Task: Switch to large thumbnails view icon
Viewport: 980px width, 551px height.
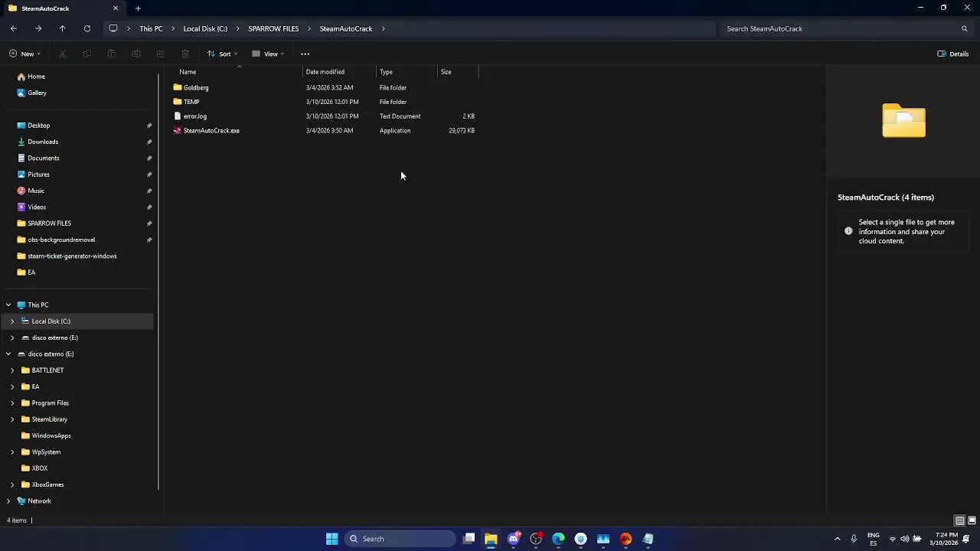Action: (x=972, y=520)
